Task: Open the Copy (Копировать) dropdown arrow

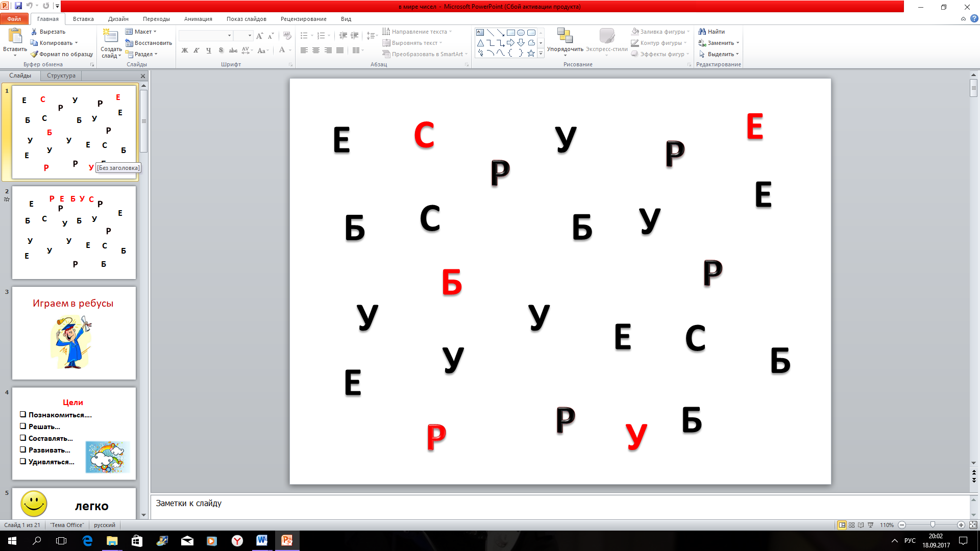Action: pos(77,43)
